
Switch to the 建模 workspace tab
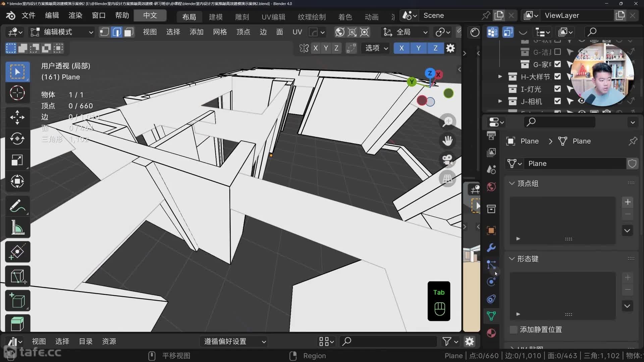click(215, 17)
